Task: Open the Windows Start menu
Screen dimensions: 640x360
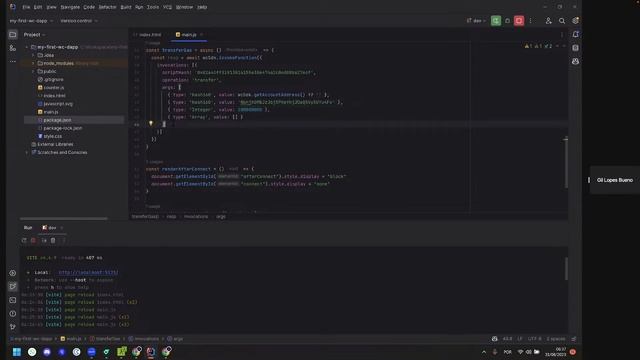Action: click(x=17, y=352)
